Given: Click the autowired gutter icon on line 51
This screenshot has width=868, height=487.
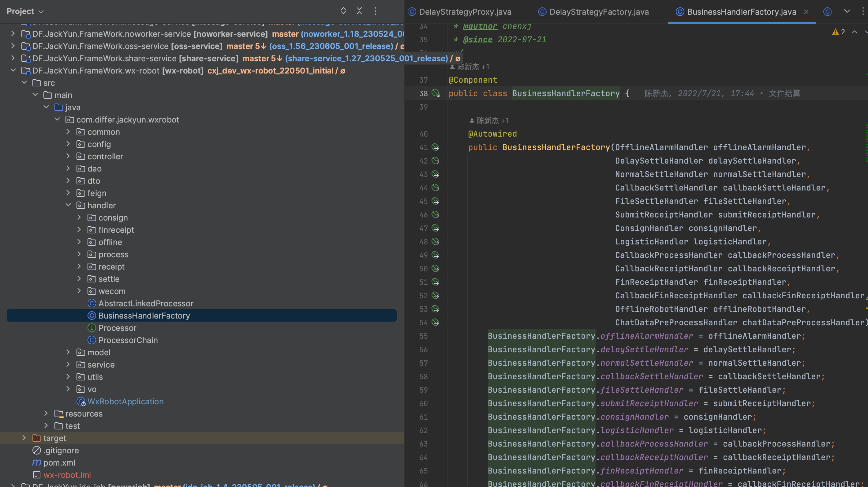Looking at the screenshot, I should pyautogui.click(x=435, y=282).
